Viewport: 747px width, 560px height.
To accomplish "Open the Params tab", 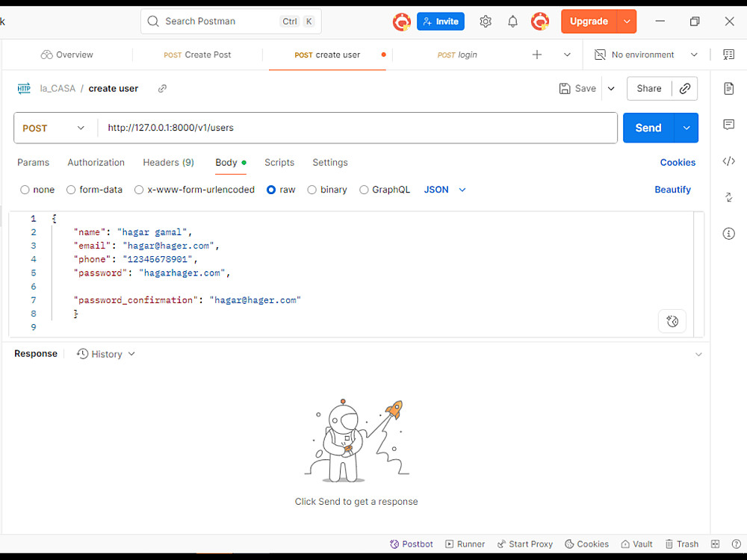I will coord(34,162).
